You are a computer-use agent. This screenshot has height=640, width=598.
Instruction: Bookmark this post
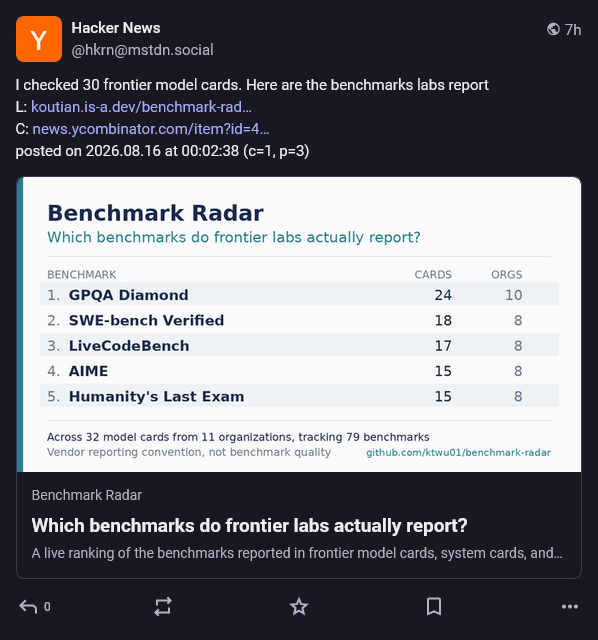click(434, 607)
